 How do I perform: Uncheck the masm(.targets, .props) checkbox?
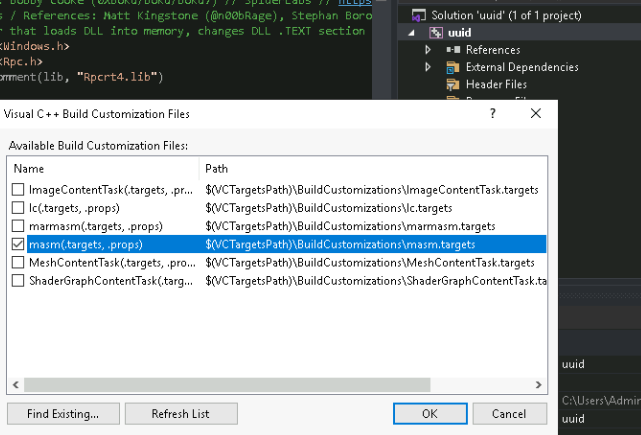(x=18, y=244)
